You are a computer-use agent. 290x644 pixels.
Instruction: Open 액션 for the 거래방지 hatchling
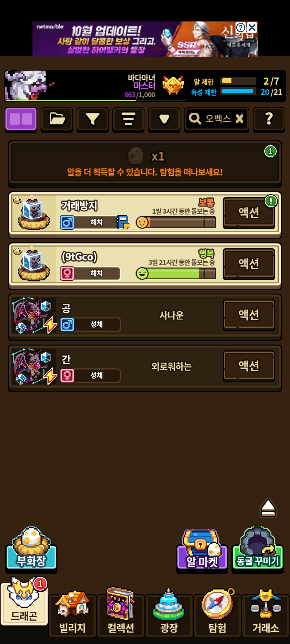tap(249, 213)
